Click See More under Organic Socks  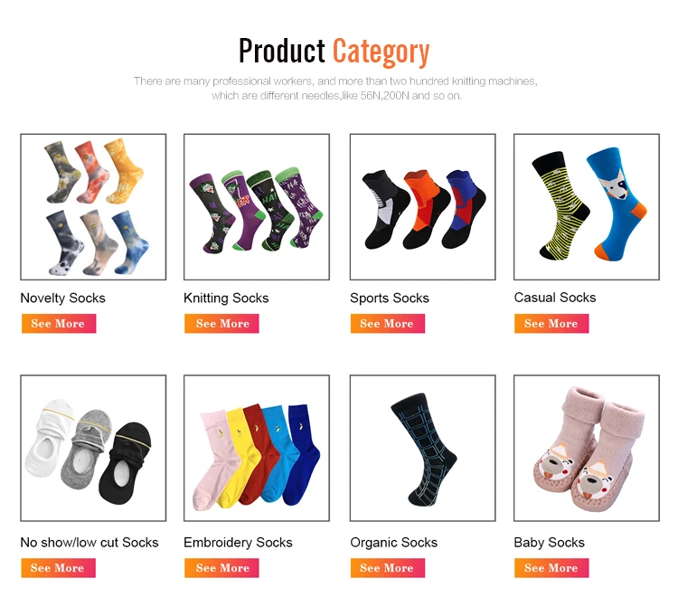tap(388, 568)
